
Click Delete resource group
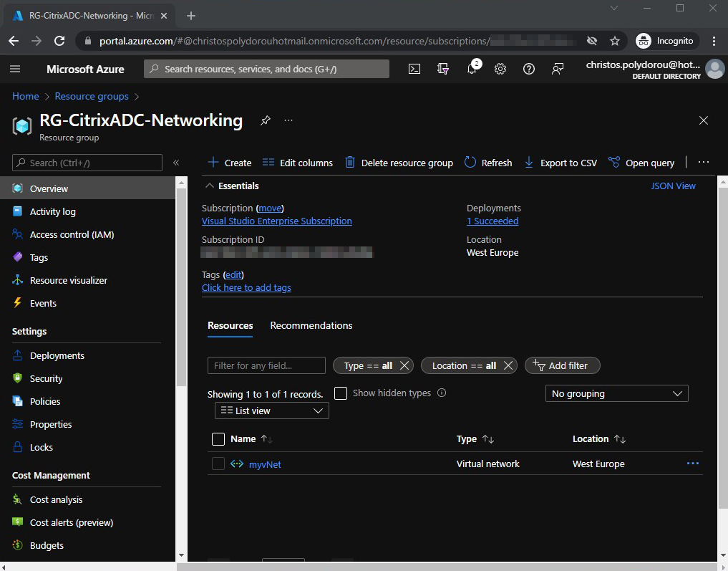[399, 163]
